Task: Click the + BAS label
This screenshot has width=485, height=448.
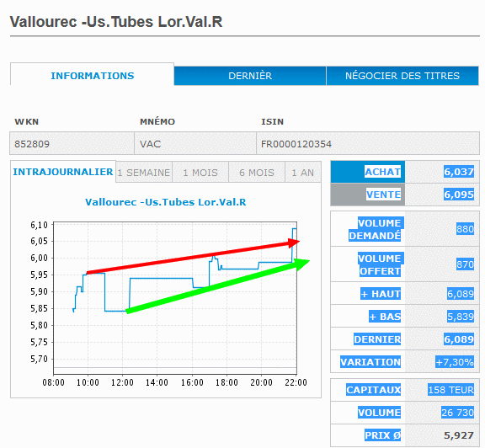Action: (x=385, y=317)
